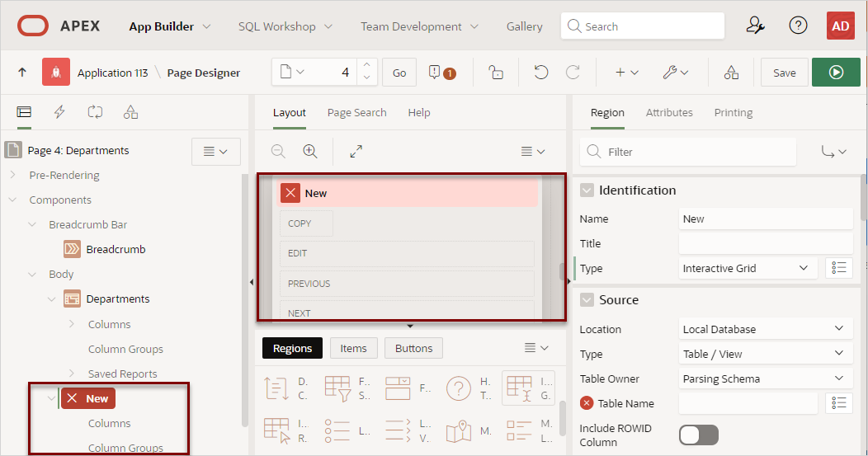Switch to Rendering tree tab icon
The image size is (868, 456).
[x=24, y=112]
